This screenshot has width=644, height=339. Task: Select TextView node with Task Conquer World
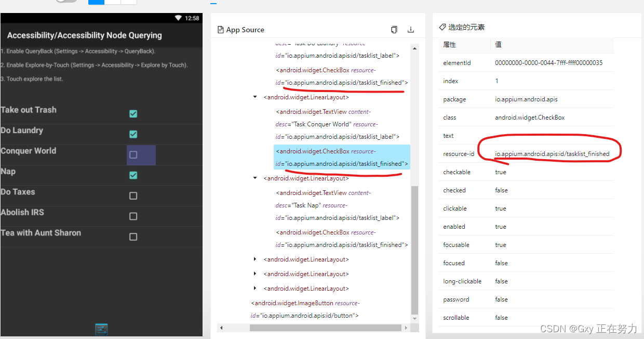click(337, 124)
